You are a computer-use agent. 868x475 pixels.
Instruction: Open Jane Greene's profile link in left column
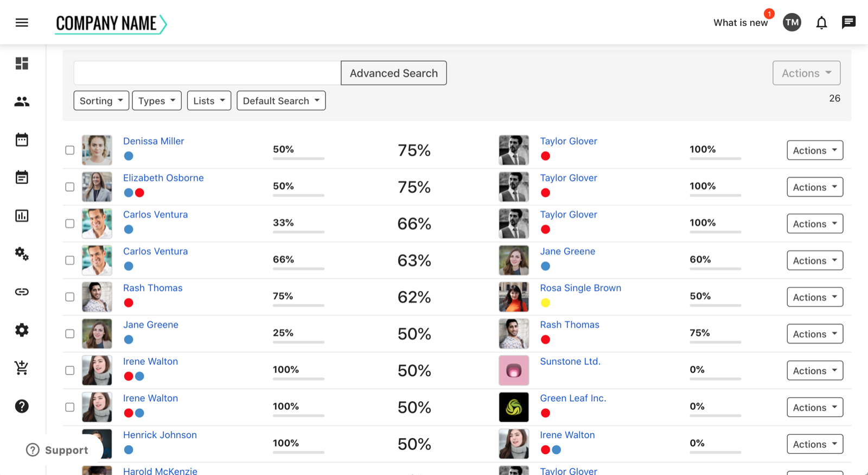(x=151, y=325)
